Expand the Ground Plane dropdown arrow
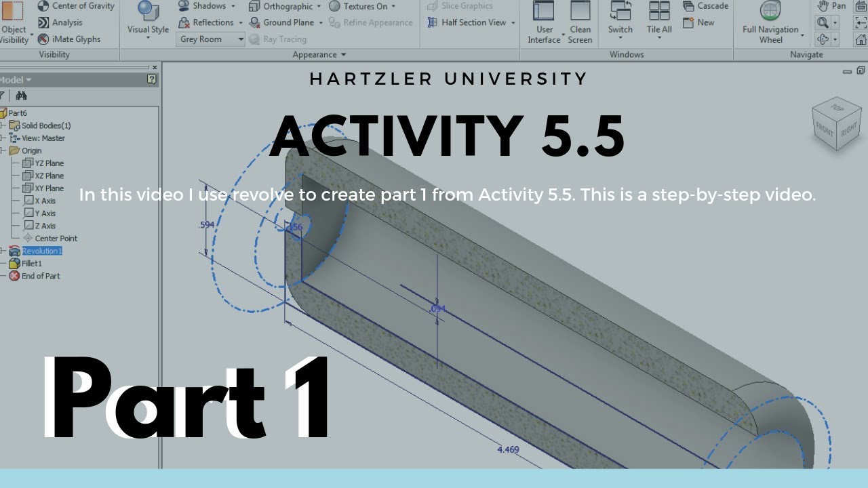 [x=321, y=23]
